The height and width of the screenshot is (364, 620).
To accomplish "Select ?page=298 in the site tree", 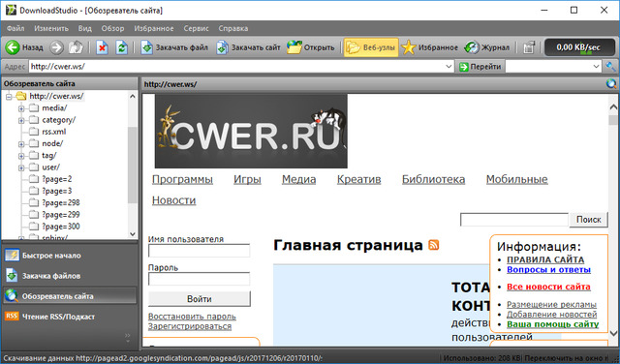I will 61,202.
